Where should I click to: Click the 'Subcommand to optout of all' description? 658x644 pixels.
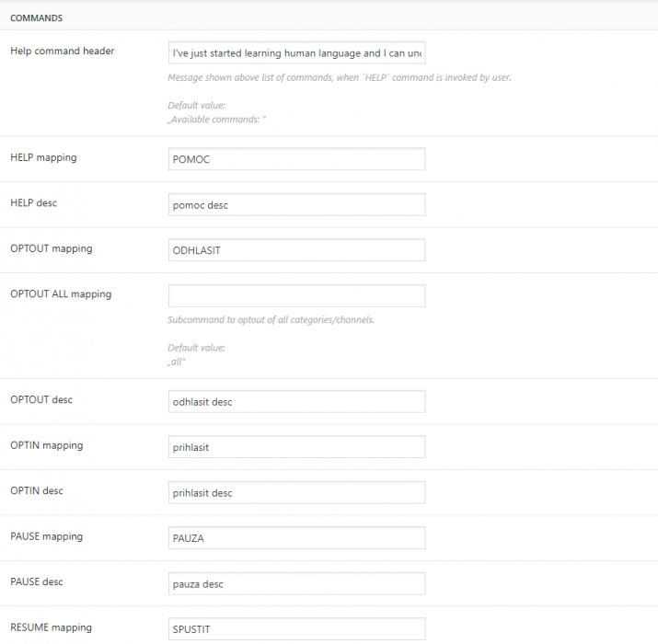(x=271, y=319)
